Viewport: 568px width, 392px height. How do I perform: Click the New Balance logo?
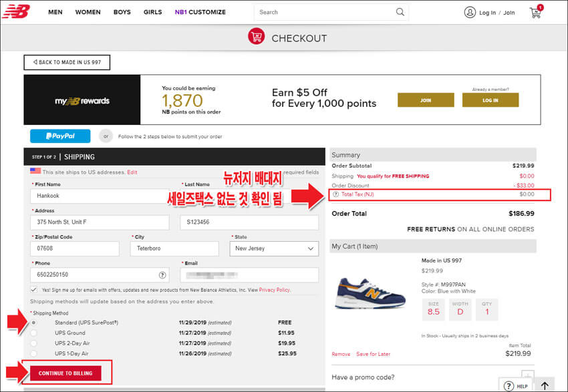pyautogui.click(x=16, y=11)
